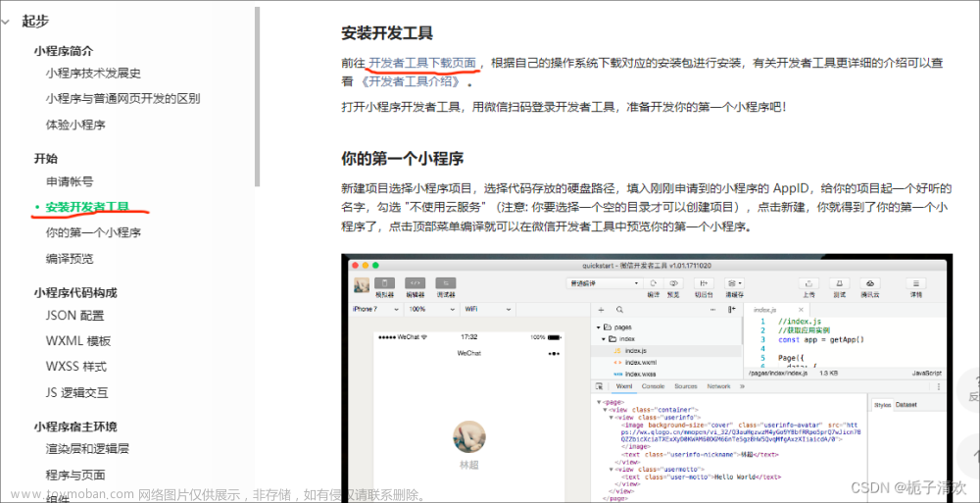Viewport: 980px width, 503px height.
Task: Open the 普通编译 compile mode dropdown
Action: click(x=603, y=283)
